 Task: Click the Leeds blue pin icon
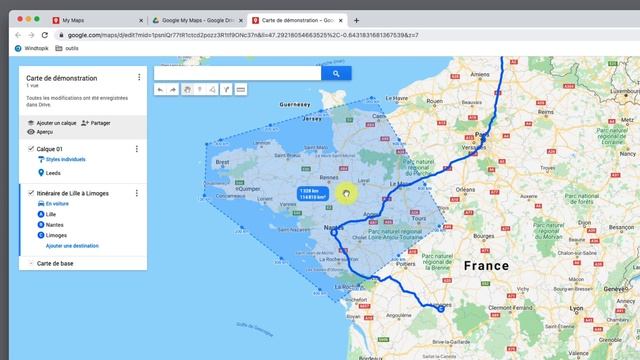[x=41, y=173]
